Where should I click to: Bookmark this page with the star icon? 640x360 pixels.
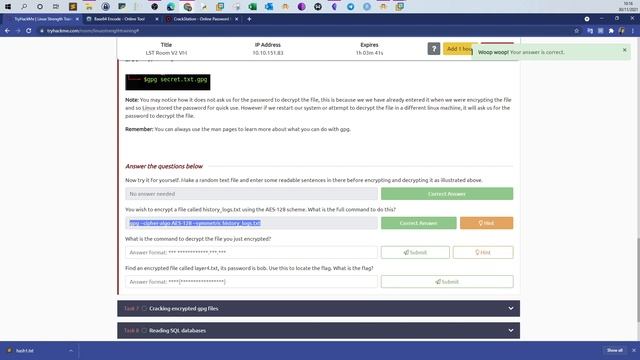tap(576, 31)
